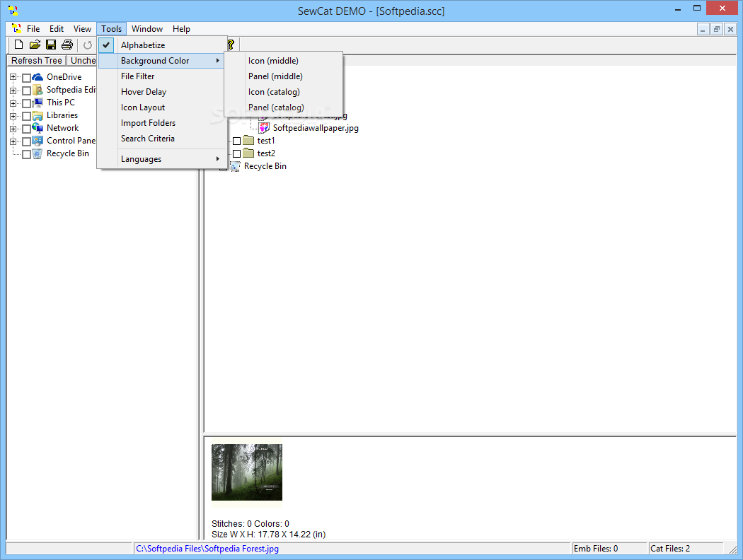This screenshot has width=743, height=560.
Task: Expand the This PC tree node
Action: coord(13,103)
